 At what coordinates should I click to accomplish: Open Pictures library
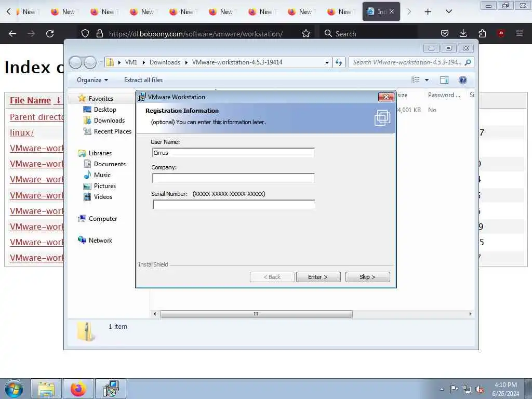coord(105,186)
